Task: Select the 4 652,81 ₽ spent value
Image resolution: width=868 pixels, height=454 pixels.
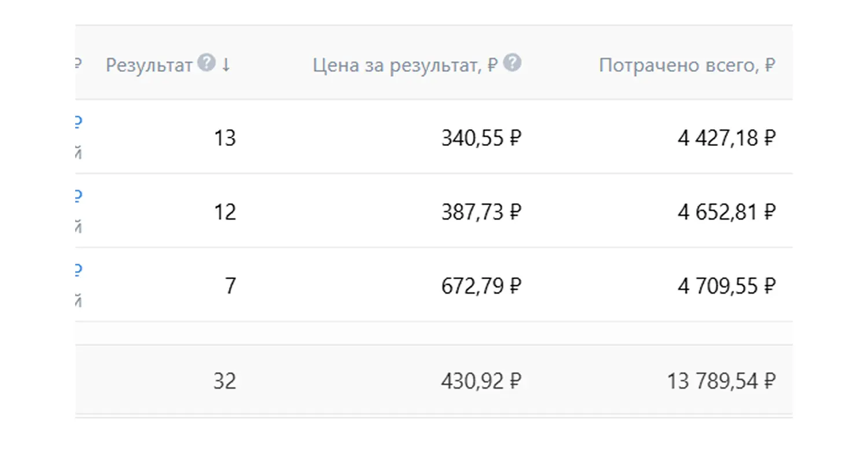Action: [x=726, y=212]
